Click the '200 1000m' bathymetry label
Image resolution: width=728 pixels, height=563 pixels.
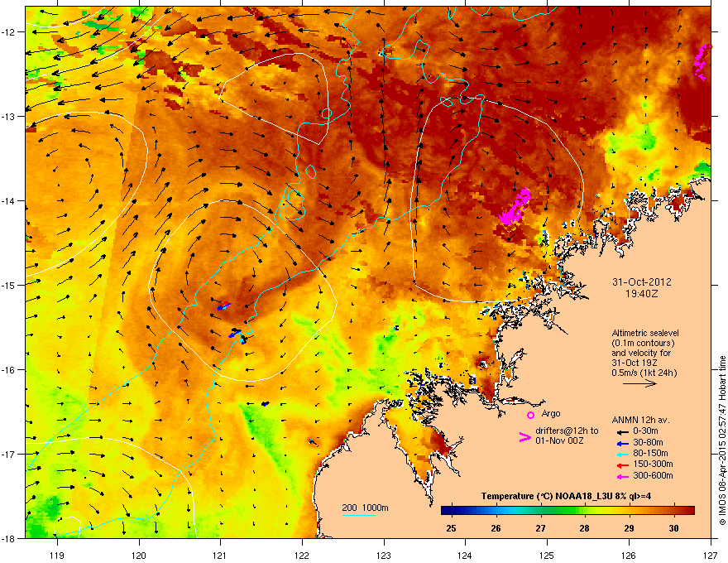pyautogui.click(x=365, y=508)
